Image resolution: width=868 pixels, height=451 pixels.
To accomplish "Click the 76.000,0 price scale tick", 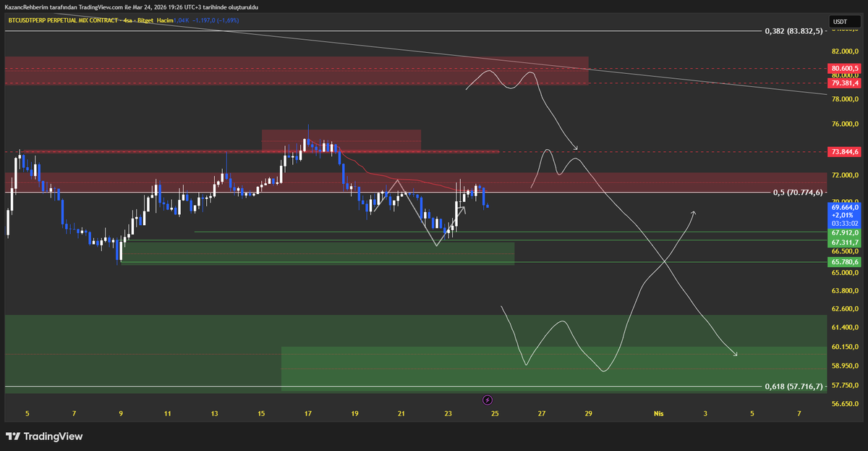I will pyautogui.click(x=845, y=125).
